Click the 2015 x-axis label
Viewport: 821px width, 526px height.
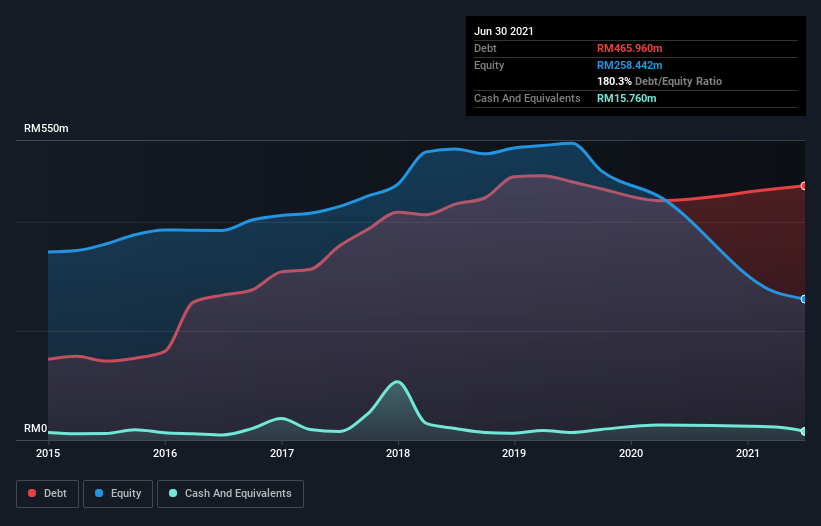[x=48, y=453]
